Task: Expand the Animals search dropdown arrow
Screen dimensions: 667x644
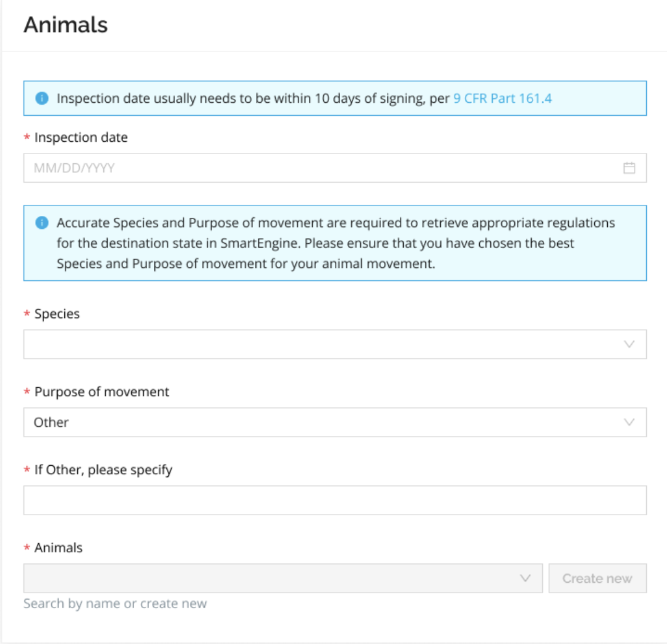Action: click(x=525, y=578)
